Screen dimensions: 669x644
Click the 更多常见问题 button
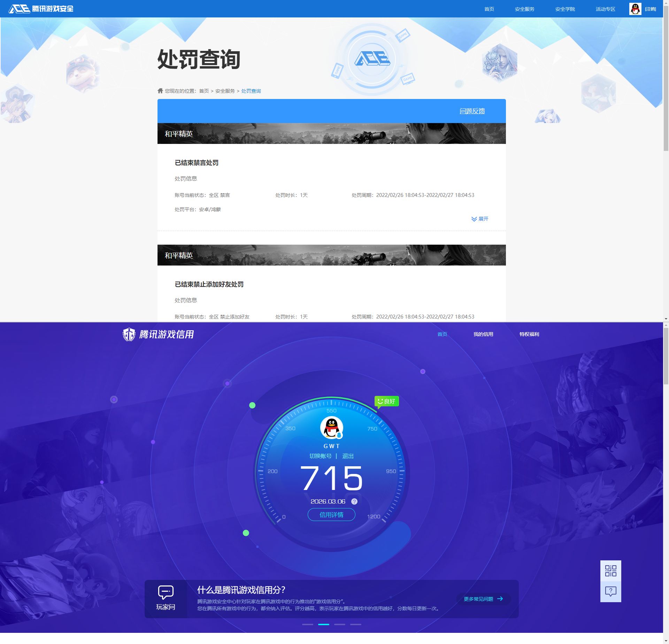click(483, 599)
